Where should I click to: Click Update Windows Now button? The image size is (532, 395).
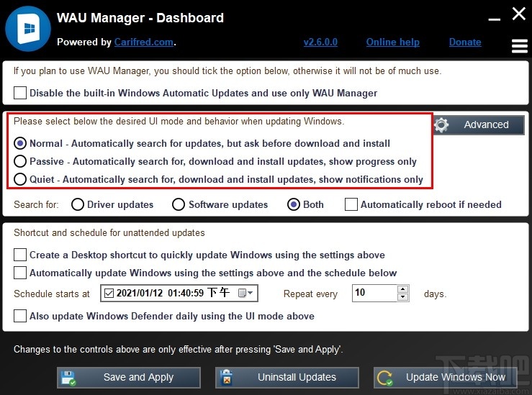pyautogui.click(x=445, y=377)
